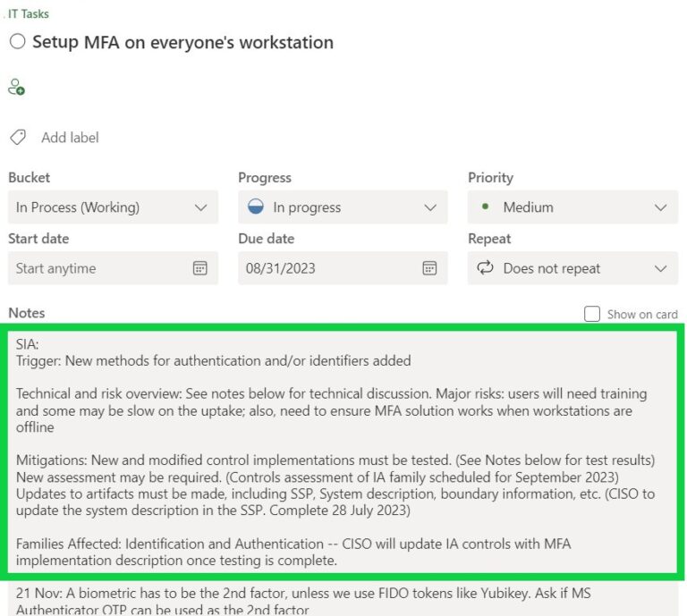687x616 pixels.
Task: Click the Progress dropdown chevron
Action: (430, 207)
